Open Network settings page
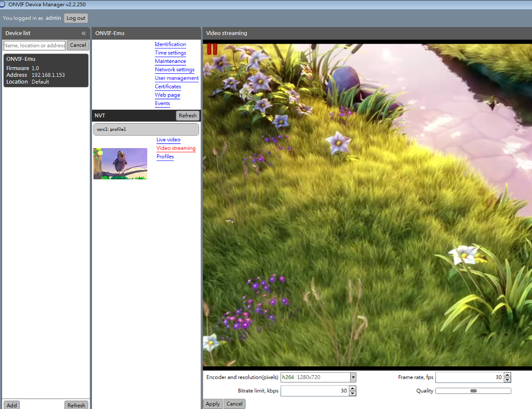The width and height of the screenshot is (532, 409). (175, 70)
